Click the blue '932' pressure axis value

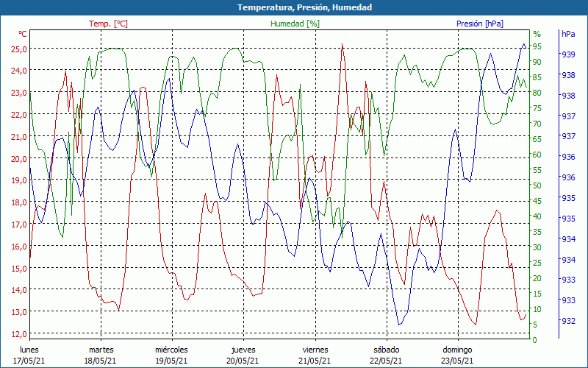567,321
